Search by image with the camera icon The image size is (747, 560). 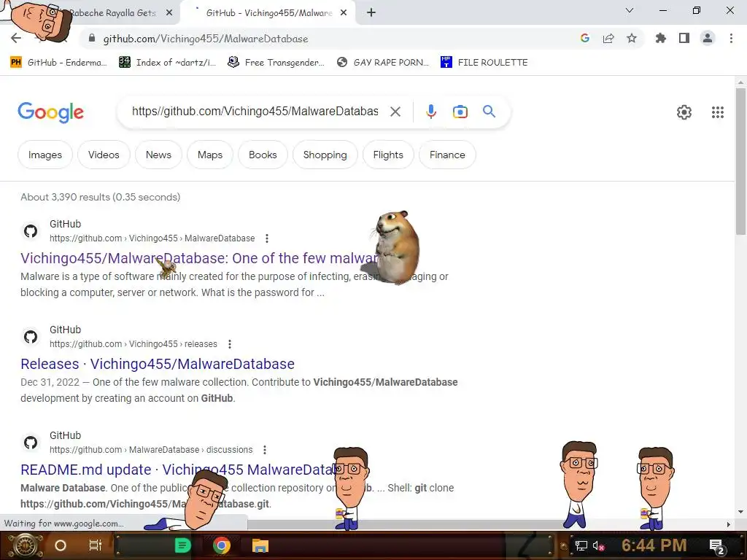pyautogui.click(x=460, y=112)
